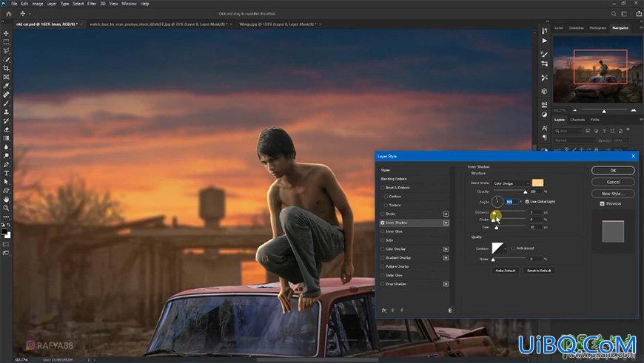Open the Brush Settings panel icon
The width and height of the screenshot is (644, 363).
tap(544, 54)
